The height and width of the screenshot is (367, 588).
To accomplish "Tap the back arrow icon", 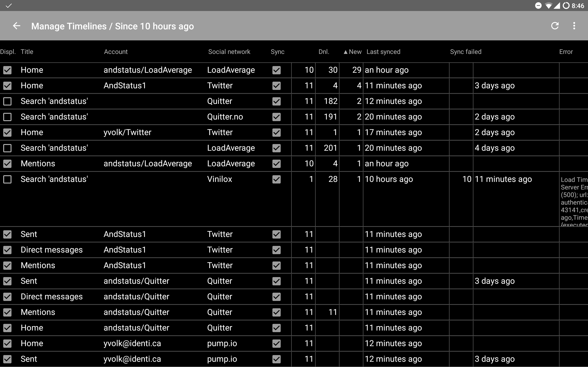I will (x=17, y=26).
